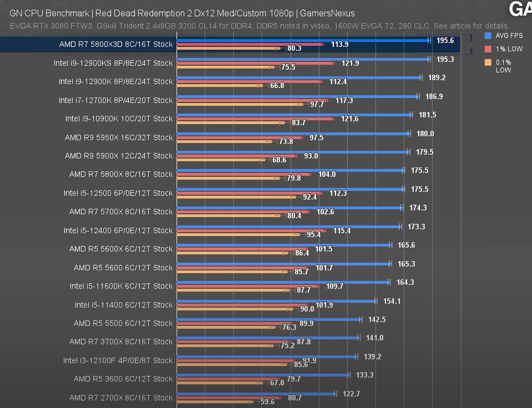This screenshot has height=408, width=532.
Task: Select the AMD R9 5950X row label
Action: tap(119, 138)
